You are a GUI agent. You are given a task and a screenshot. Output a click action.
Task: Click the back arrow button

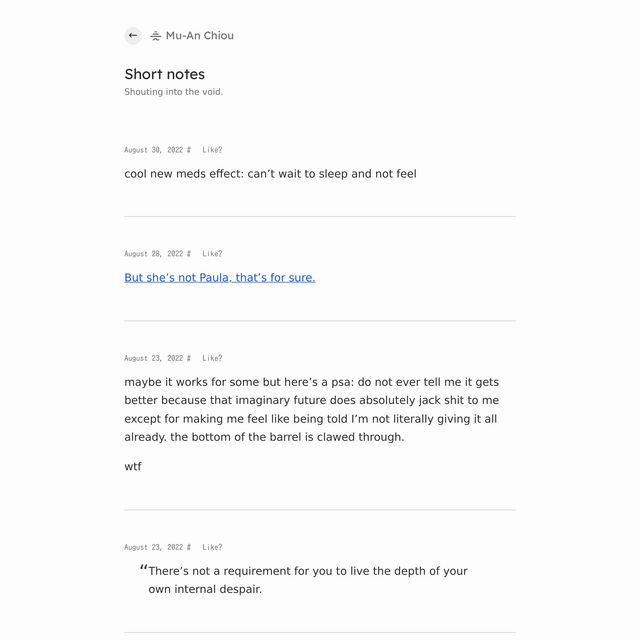(x=133, y=36)
